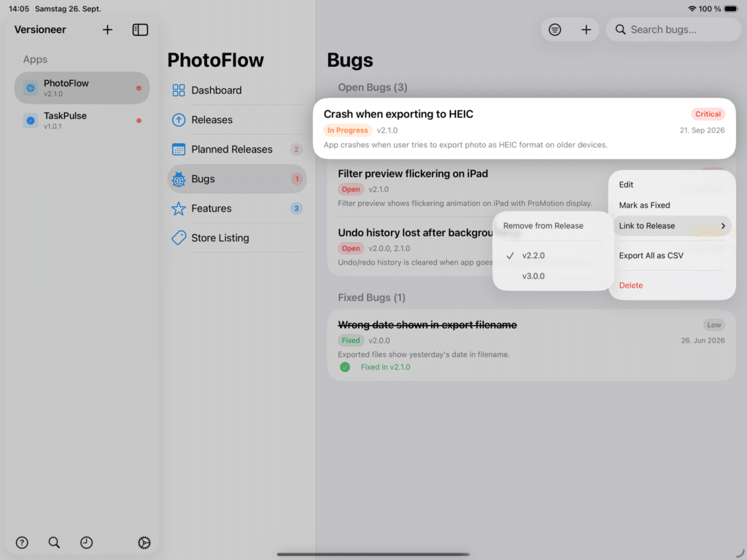
Task: Select PhotoFlow app in sidebar
Action: [x=82, y=88]
